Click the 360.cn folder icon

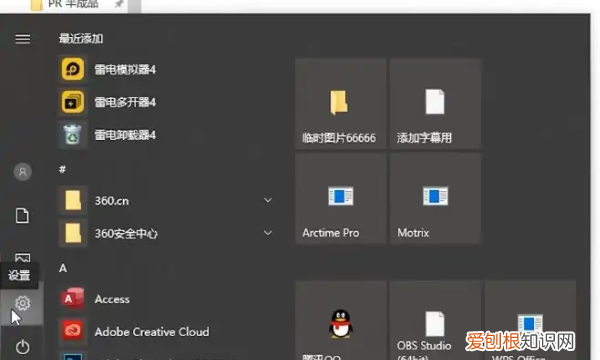73,200
